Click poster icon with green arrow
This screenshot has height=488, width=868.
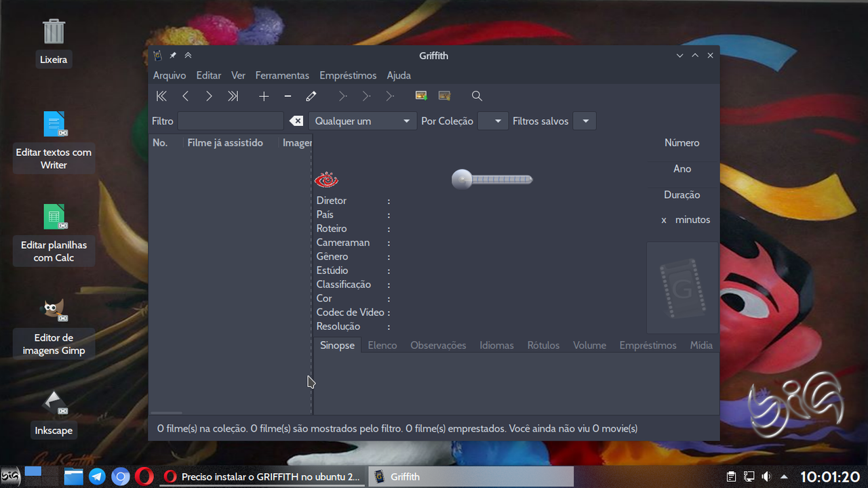click(421, 96)
